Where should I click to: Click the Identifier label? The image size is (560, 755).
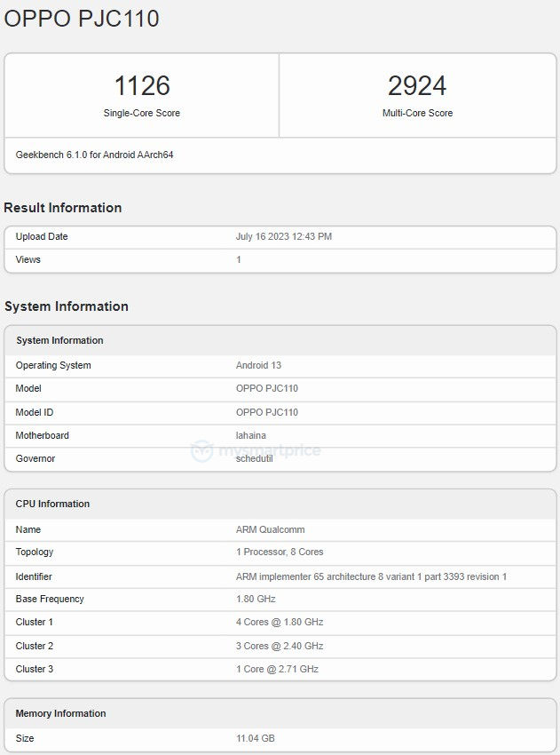click(34, 576)
